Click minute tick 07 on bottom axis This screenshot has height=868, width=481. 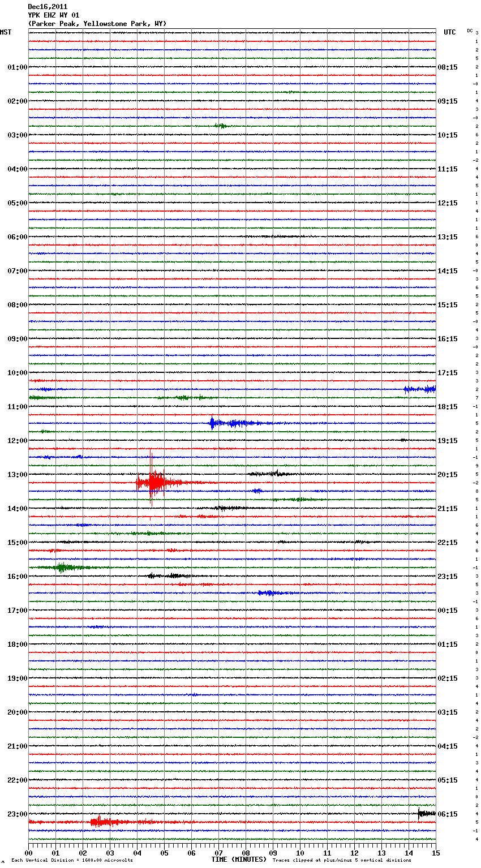(x=218, y=853)
